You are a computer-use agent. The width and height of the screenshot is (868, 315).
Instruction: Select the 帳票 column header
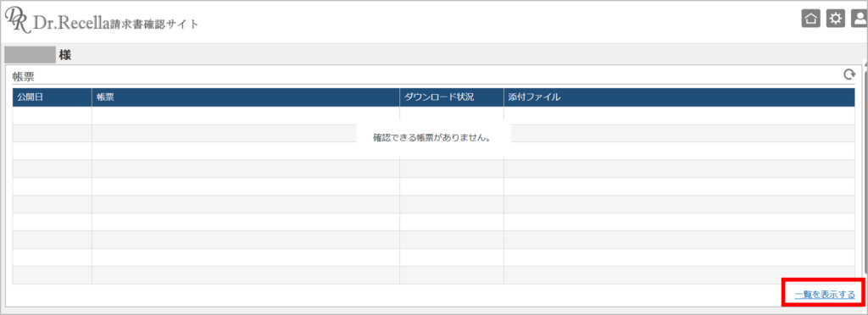point(246,97)
